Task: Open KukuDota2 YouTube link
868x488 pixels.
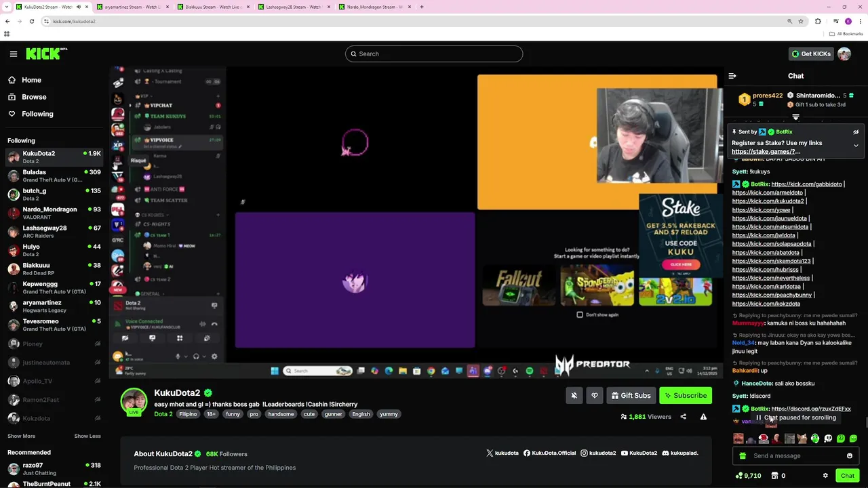Action: (639, 453)
